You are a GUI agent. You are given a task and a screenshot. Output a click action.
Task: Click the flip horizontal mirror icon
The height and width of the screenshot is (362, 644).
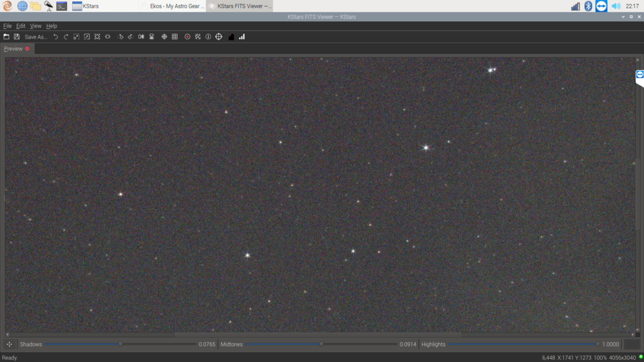coord(141,37)
